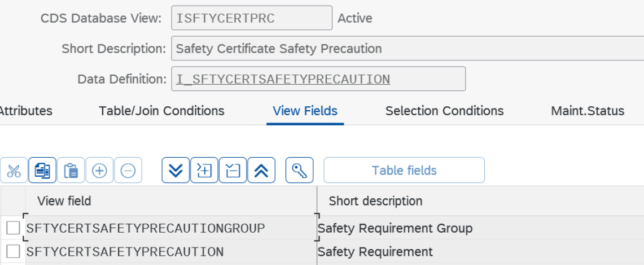Click the Paste clipboard icon

pos(71,171)
